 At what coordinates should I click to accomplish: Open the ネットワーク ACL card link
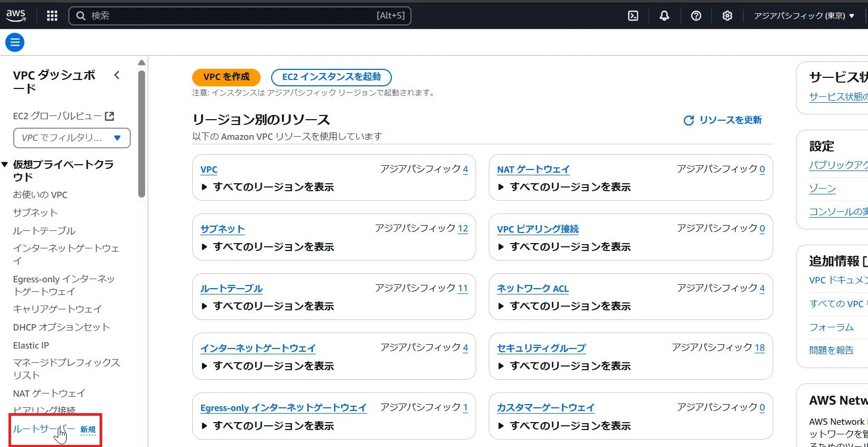pyautogui.click(x=533, y=289)
